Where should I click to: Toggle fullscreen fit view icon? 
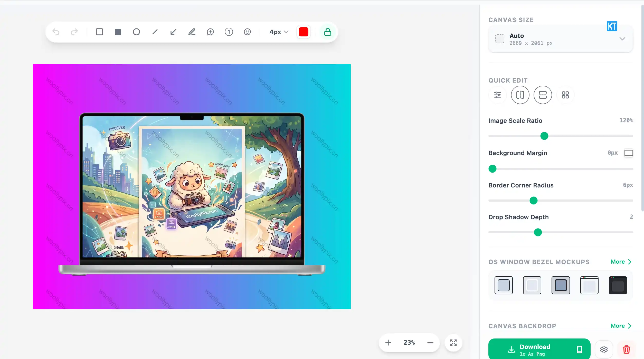click(453, 343)
